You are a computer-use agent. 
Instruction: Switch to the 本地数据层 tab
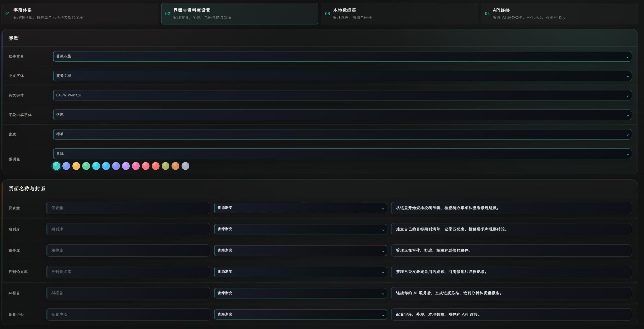coord(399,14)
